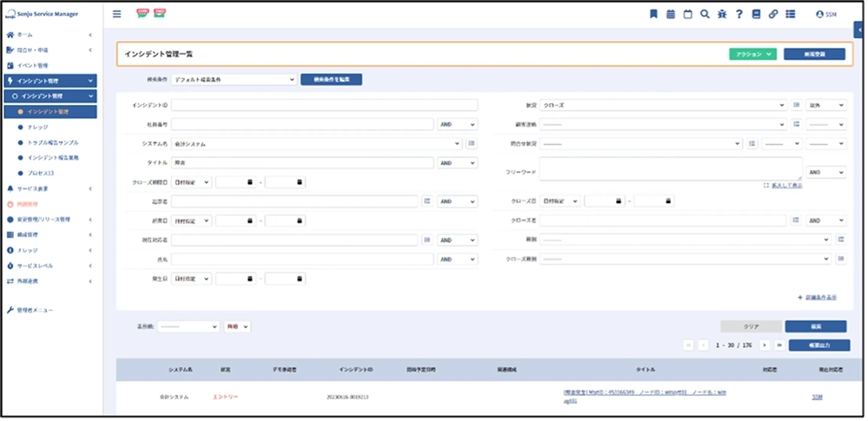Screen dimensions: 868x421
Task: Open the green アクション dropdown button
Action: point(753,55)
